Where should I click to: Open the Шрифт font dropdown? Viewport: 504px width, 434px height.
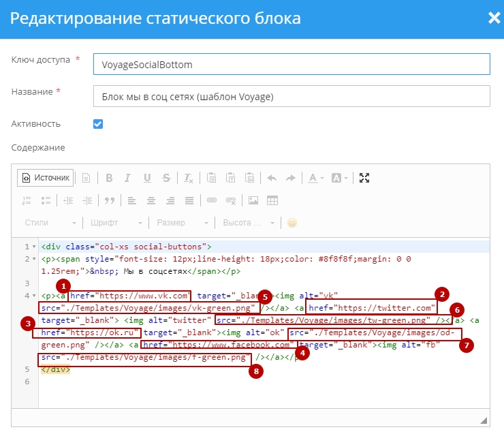point(116,223)
